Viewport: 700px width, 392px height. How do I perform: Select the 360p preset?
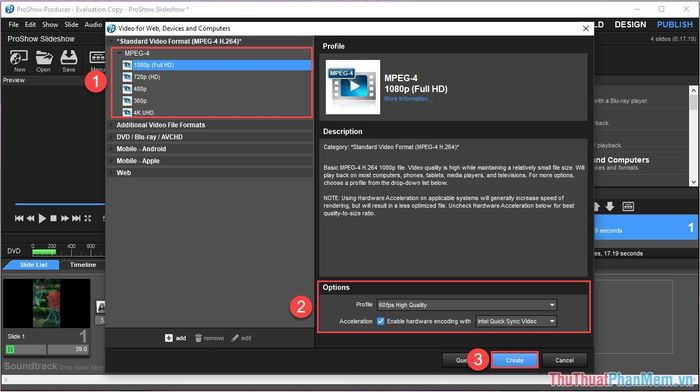pos(140,101)
